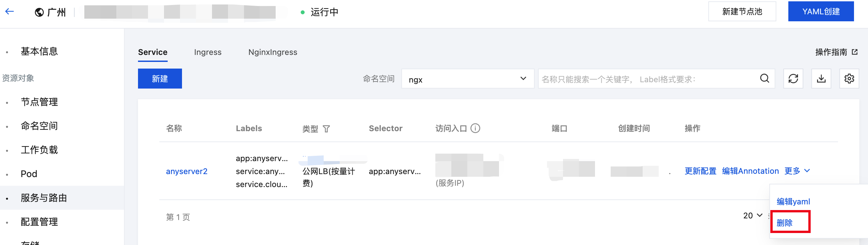Expand the 更多 actions dropdown

(797, 171)
